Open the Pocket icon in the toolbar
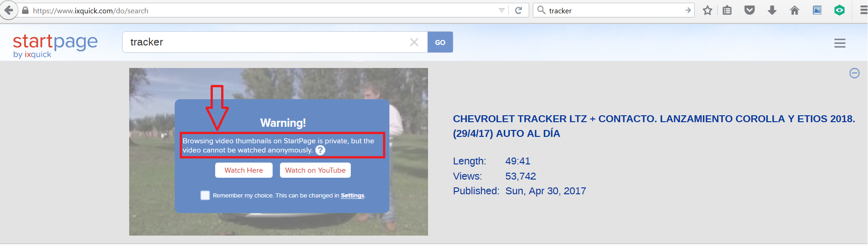Viewport: 868px width, 248px height. click(749, 10)
